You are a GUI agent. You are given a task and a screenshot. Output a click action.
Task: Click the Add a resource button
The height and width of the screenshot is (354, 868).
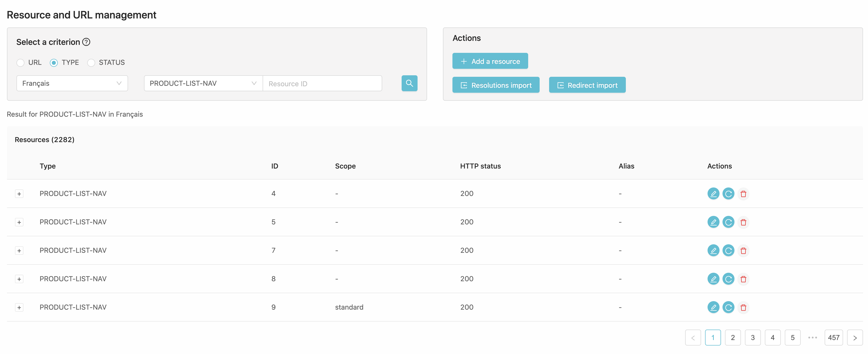[x=490, y=61]
